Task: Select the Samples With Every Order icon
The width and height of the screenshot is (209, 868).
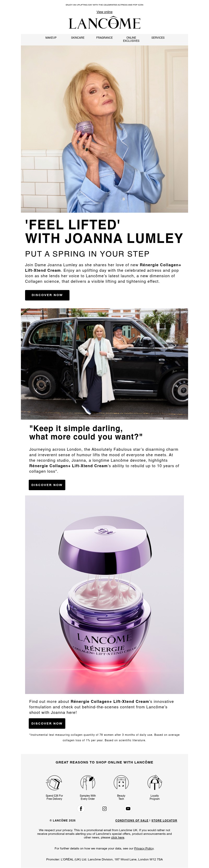Action: click(88, 782)
